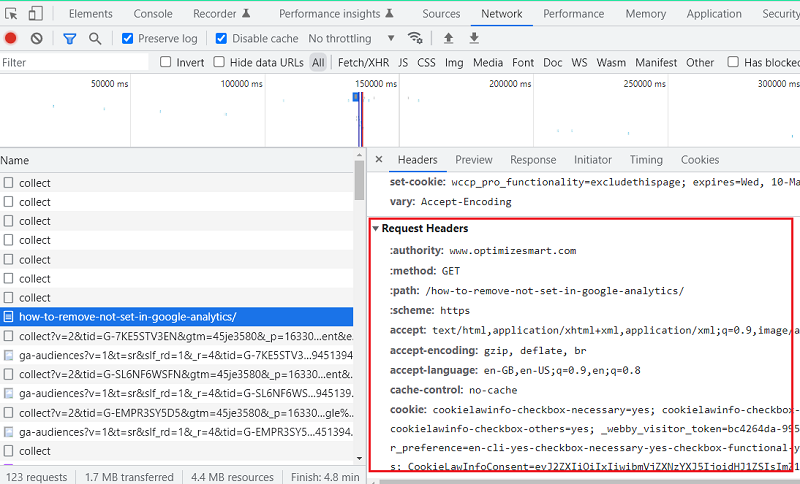Filter requests by CSS
800x484 pixels.
click(x=426, y=62)
